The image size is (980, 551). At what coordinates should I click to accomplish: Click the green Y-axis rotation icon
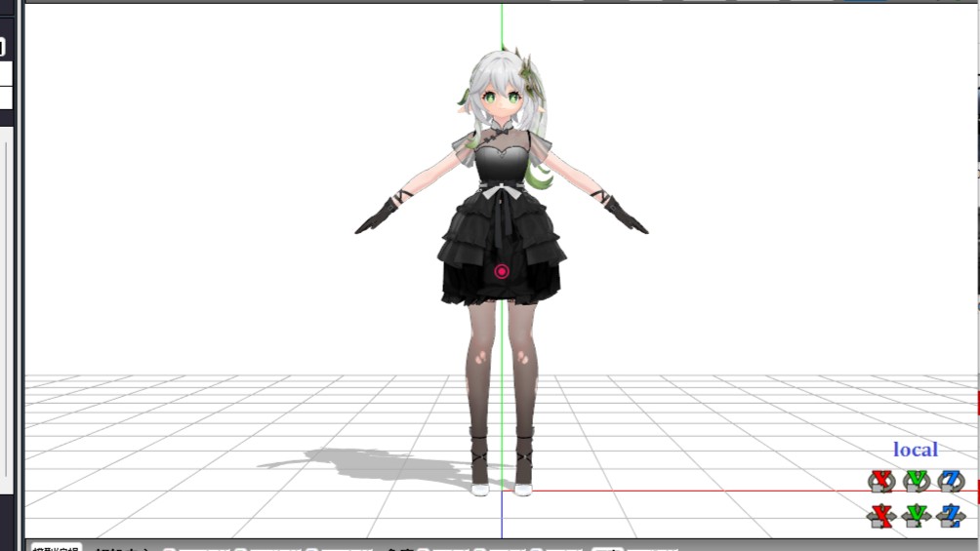[x=916, y=481]
